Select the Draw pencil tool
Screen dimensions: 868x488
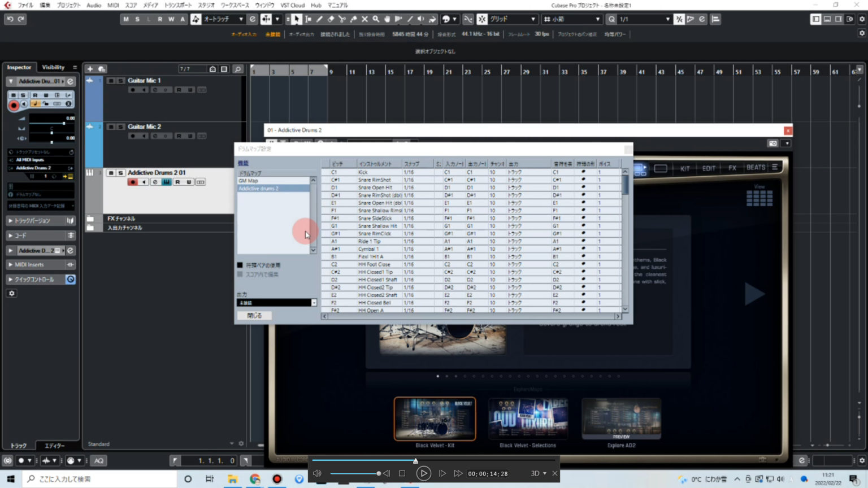(319, 19)
